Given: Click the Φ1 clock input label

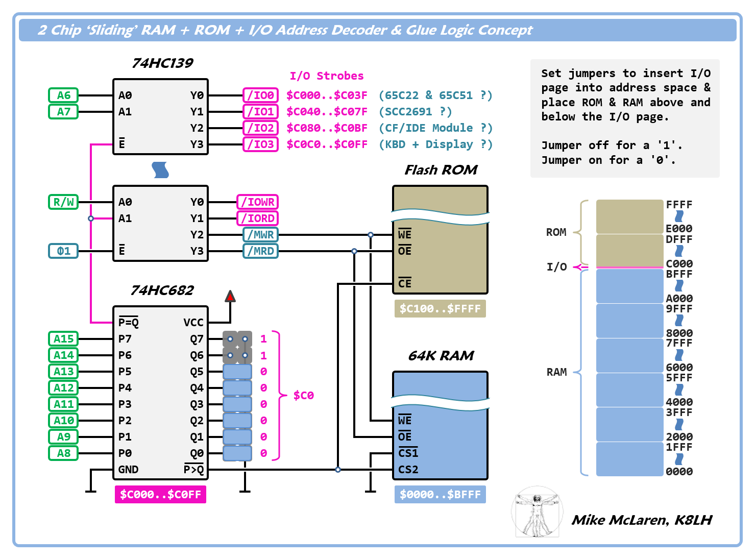Looking at the screenshot, I should click(x=64, y=251).
